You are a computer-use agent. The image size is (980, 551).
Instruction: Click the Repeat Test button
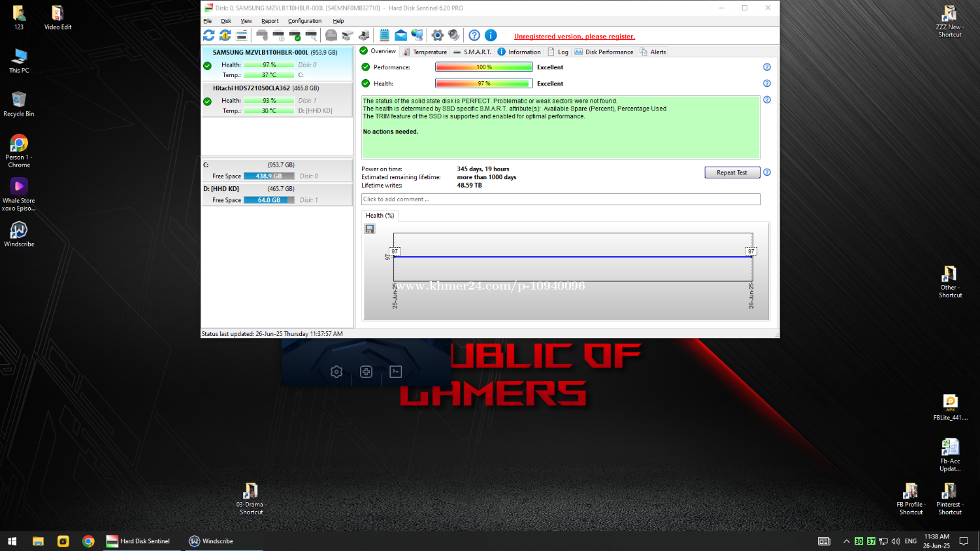point(732,173)
